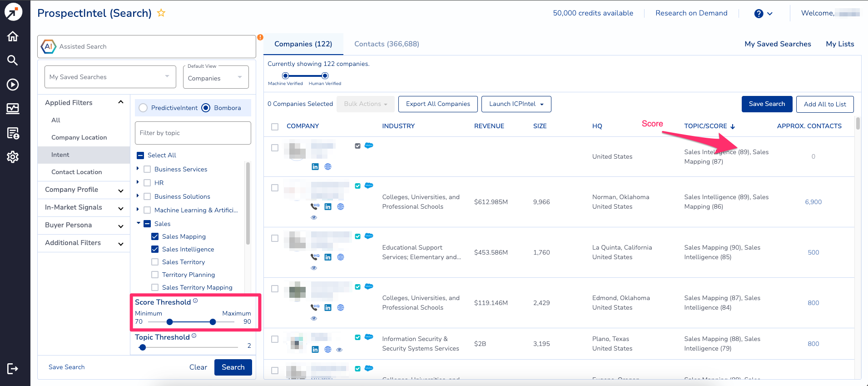
Task: Open My Saved Searches in the top right
Action: pos(778,44)
